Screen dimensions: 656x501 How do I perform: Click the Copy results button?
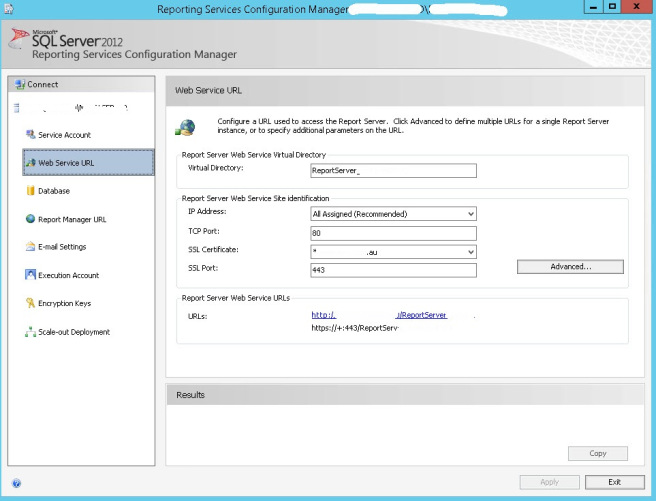[x=597, y=453]
